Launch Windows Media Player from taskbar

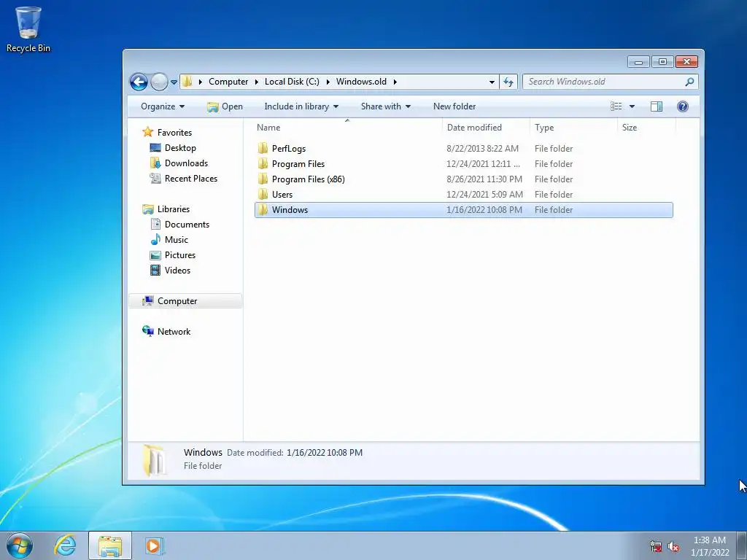pos(155,545)
